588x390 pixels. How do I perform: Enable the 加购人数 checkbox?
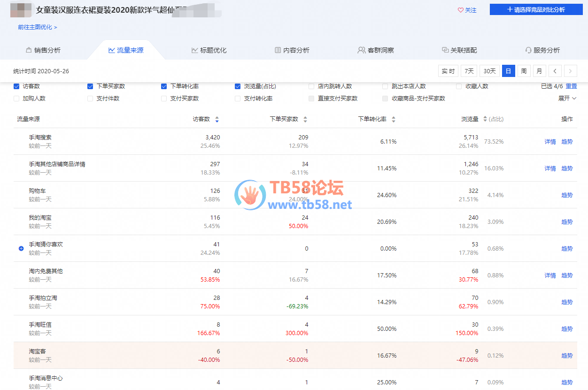point(17,99)
